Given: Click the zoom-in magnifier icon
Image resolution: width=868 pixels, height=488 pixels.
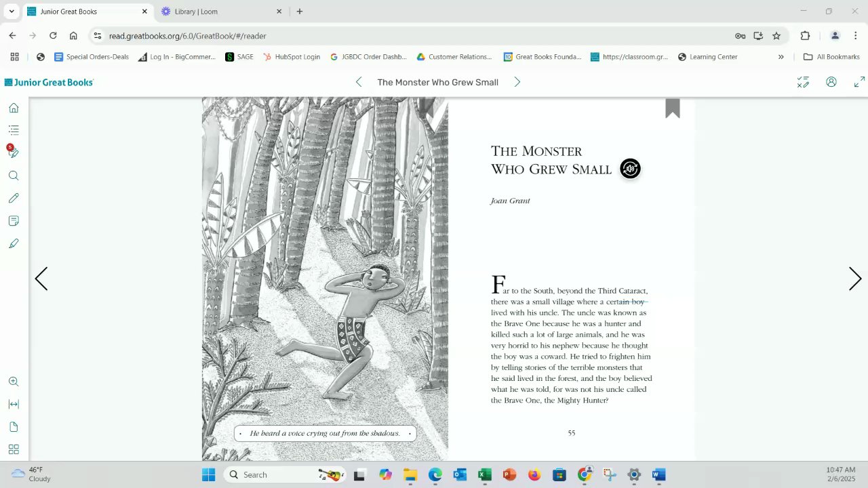Looking at the screenshot, I should tap(14, 382).
